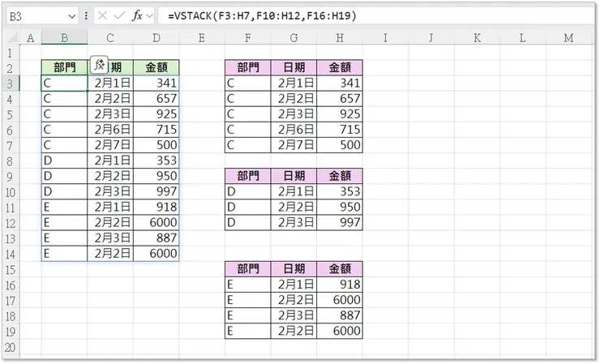
Task: Click cell H4 with value 657
Action: point(340,99)
